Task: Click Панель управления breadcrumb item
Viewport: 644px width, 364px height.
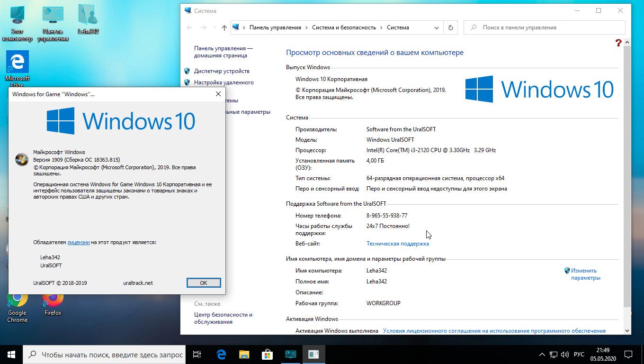Action: tap(275, 27)
